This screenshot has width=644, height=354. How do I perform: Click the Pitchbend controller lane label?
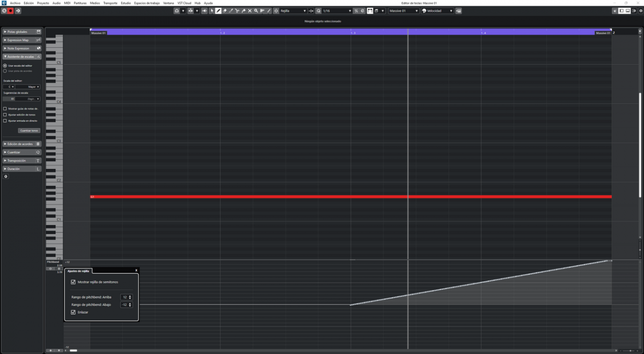(x=52, y=262)
